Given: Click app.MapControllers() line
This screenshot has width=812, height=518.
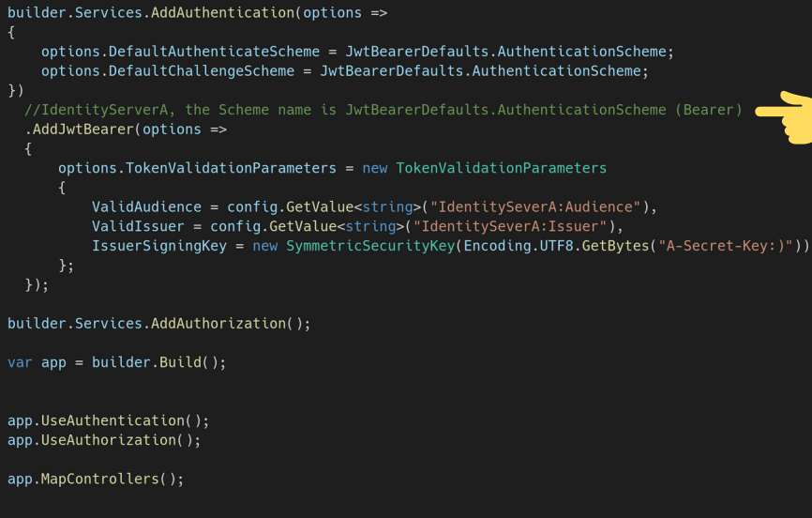Looking at the screenshot, I should coord(96,480).
